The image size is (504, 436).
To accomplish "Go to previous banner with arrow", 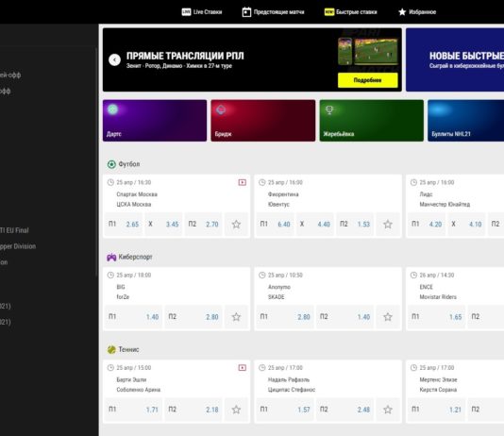I will click(x=114, y=59).
